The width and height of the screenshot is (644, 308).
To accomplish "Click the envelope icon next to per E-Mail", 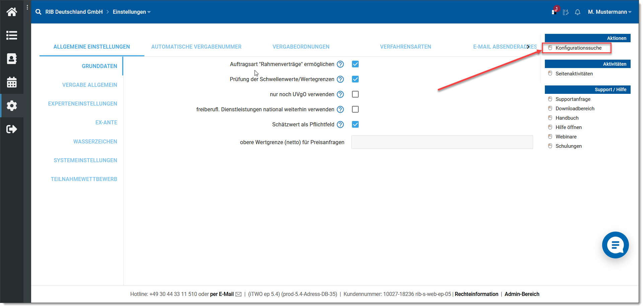I will tap(238, 294).
